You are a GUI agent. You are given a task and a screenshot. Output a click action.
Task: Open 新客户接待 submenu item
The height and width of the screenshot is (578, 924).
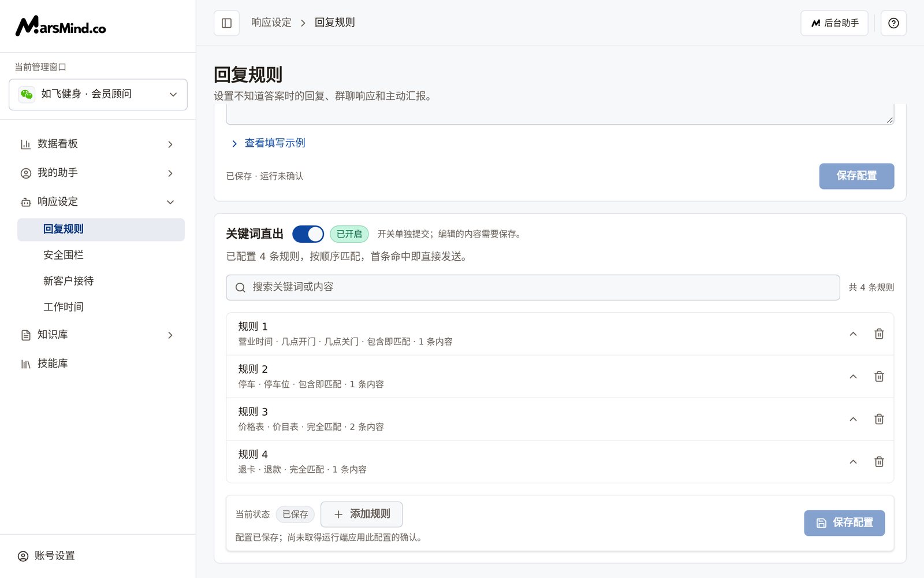(x=101, y=281)
